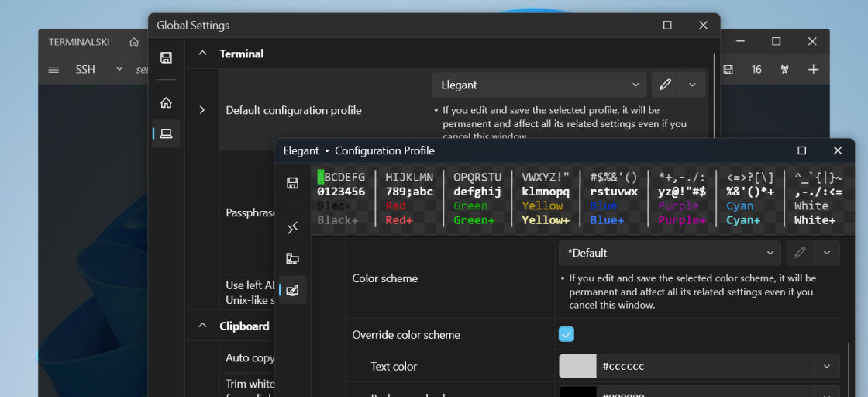The image size is (868, 397).
Task: Close the Configuration Profile window
Action: (x=838, y=150)
